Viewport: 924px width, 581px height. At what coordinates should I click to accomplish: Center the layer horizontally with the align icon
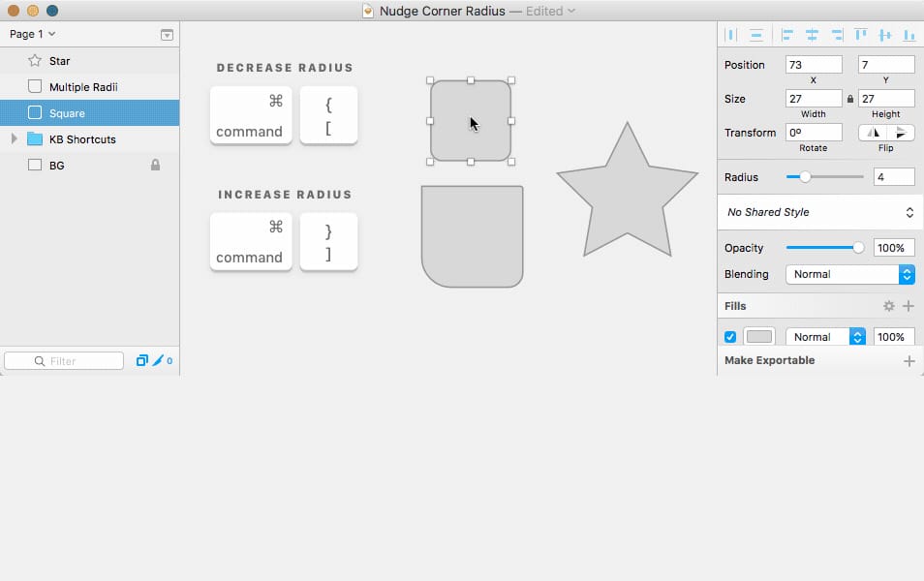[x=812, y=34]
